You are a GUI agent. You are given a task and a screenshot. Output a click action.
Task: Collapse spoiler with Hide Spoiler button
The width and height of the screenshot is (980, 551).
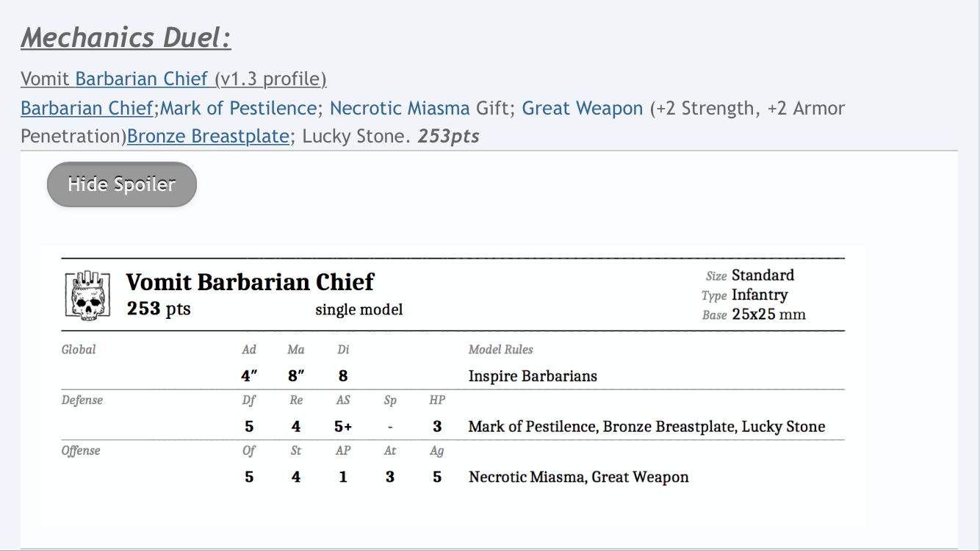pyautogui.click(x=122, y=184)
